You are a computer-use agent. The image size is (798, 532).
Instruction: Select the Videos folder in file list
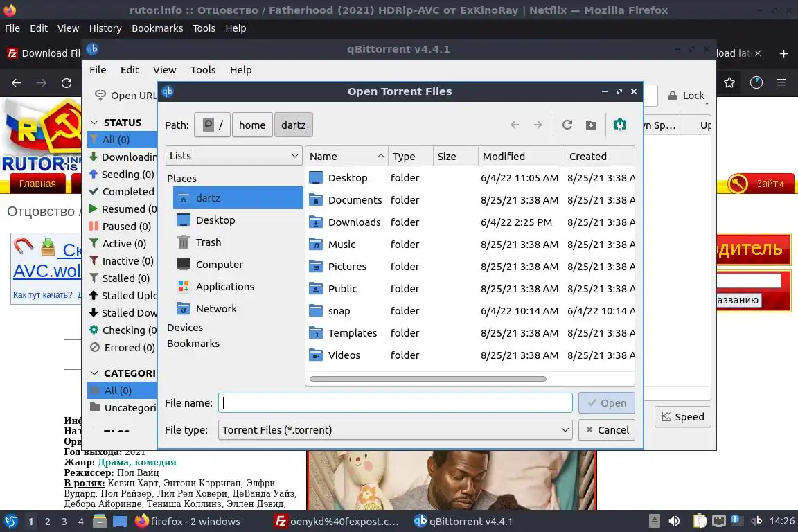tap(344, 355)
